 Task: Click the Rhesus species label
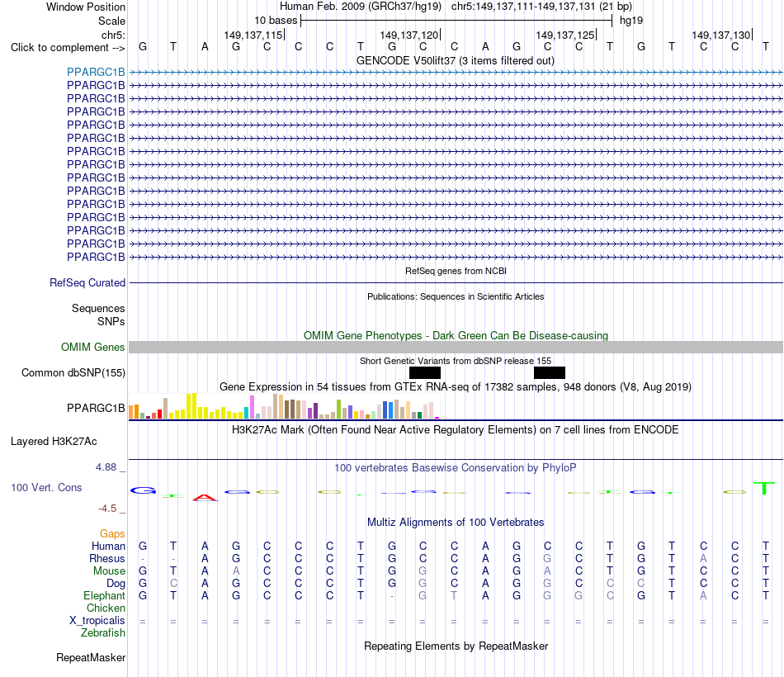(x=107, y=558)
